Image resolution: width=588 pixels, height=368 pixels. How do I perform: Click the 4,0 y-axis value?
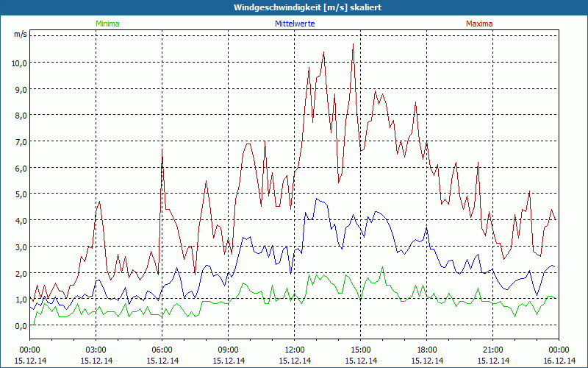tap(21, 221)
